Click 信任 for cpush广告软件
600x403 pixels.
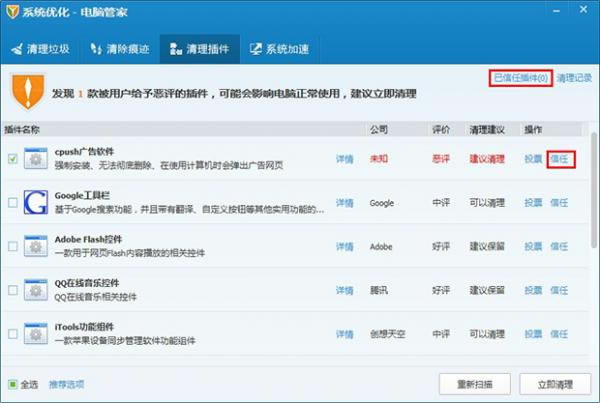pyautogui.click(x=559, y=159)
